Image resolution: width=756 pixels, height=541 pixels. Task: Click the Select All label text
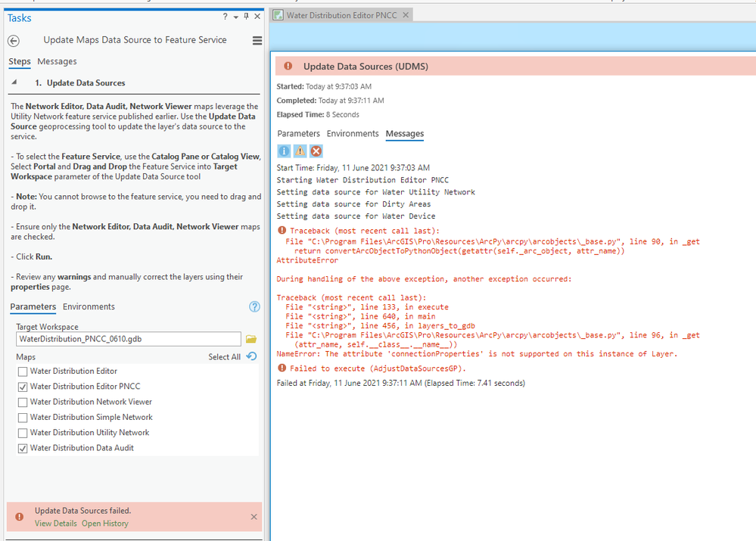224,357
